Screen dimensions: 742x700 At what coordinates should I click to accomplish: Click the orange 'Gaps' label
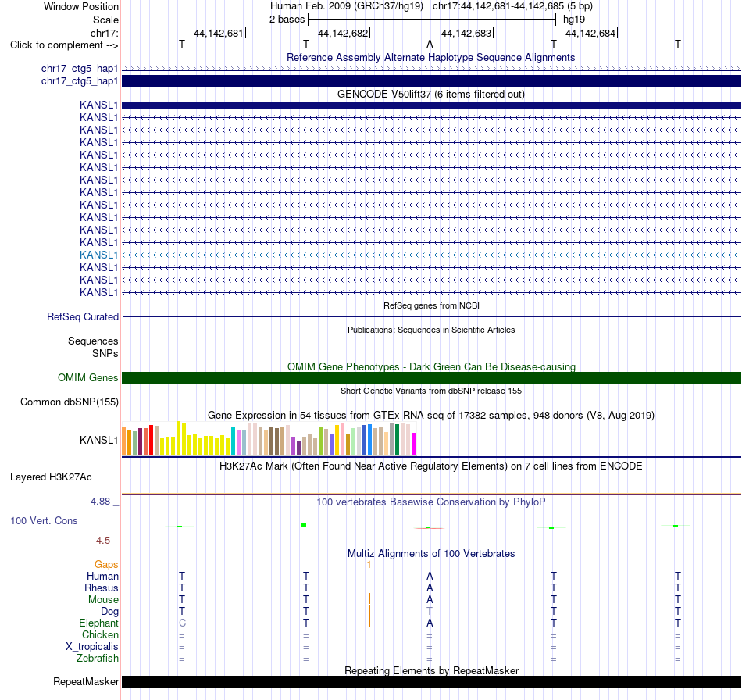click(106, 564)
